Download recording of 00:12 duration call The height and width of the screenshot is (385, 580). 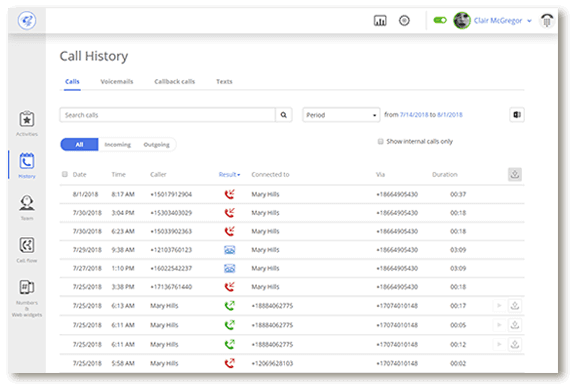pos(515,344)
